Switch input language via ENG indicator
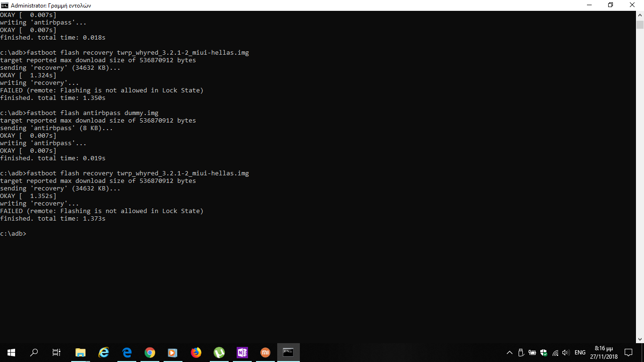The height and width of the screenshot is (362, 644). [x=580, y=353]
